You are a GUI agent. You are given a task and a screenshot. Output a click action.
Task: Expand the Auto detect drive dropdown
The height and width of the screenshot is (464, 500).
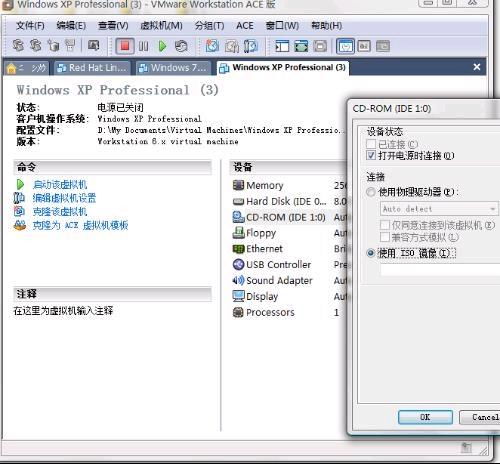click(439, 209)
